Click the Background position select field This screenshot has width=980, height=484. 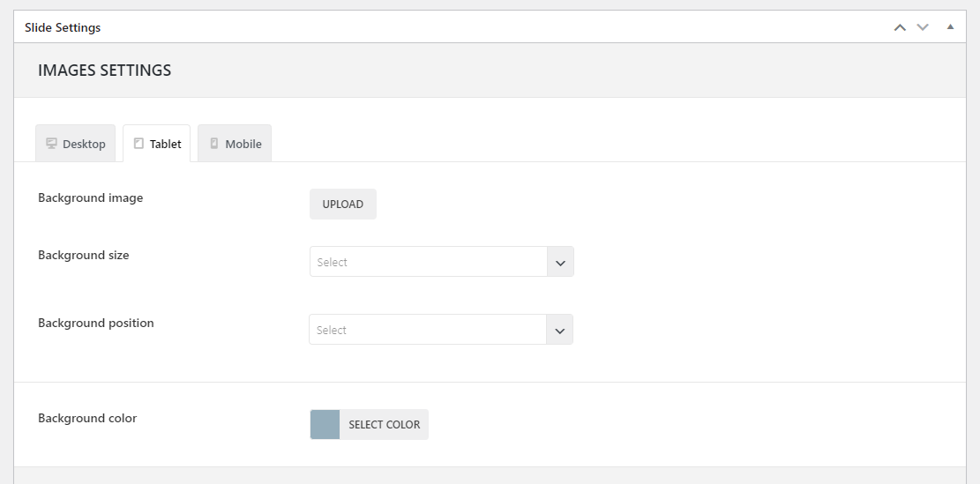[x=427, y=330]
